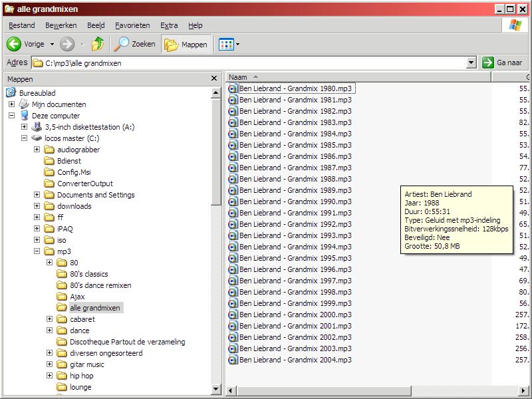Open the view mode dropdown arrow
The image size is (532, 399).
pyautogui.click(x=237, y=44)
